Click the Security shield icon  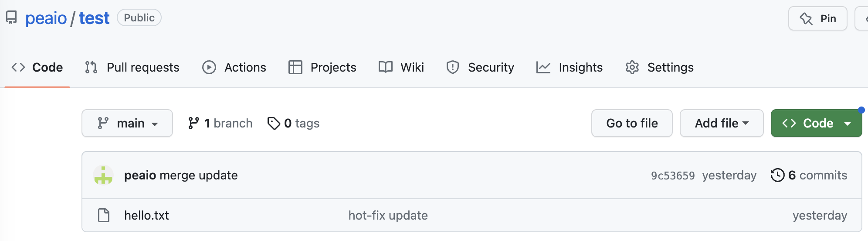pyautogui.click(x=453, y=67)
